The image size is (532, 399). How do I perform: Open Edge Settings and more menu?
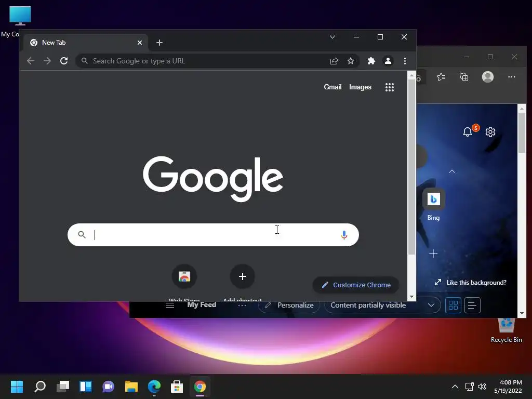512,77
